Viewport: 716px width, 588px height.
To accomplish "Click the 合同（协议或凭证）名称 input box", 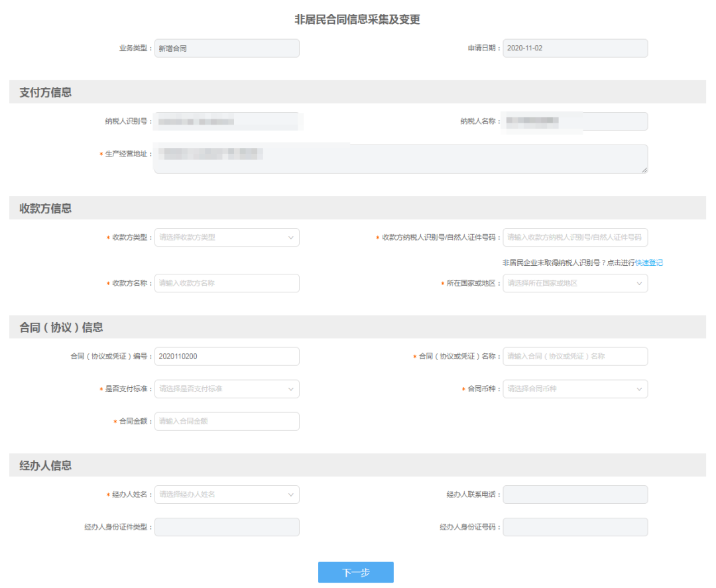I will point(575,356).
